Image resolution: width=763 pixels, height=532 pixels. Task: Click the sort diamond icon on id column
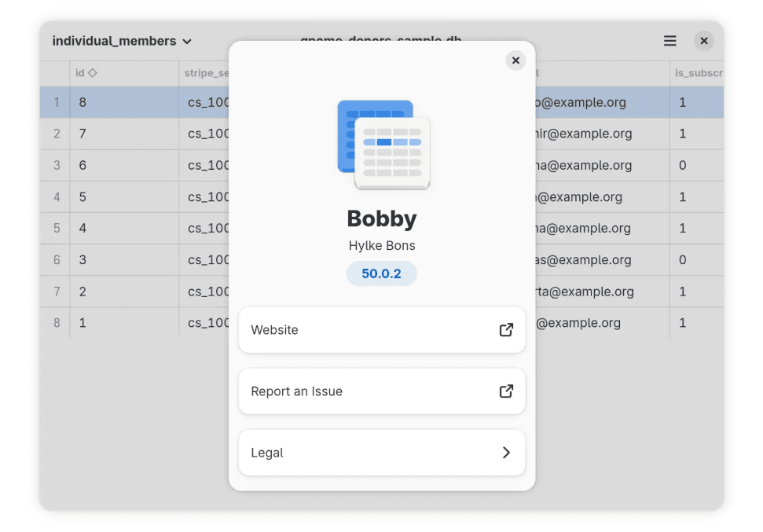click(x=93, y=73)
